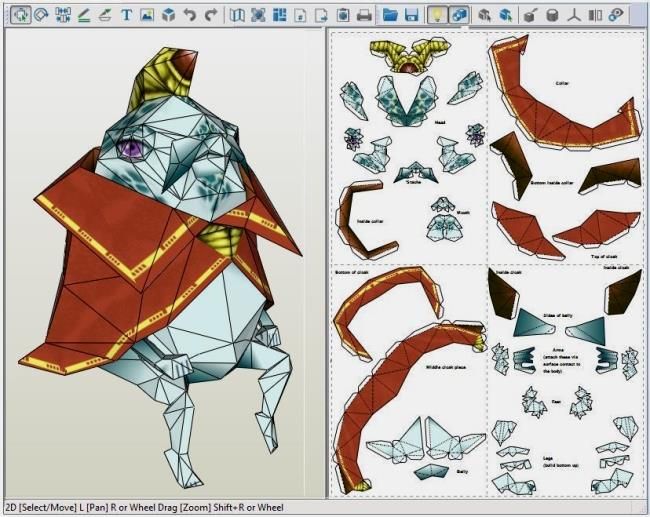Click the 3D cube tool icon
The height and width of the screenshot is (517, 650).
coord(168,15)
